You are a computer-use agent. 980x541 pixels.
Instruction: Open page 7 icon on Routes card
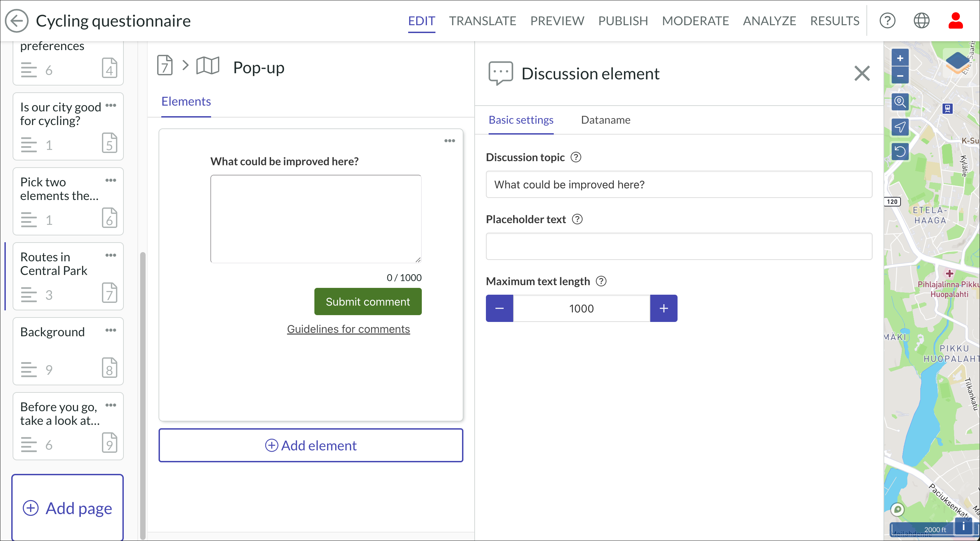tap(109, 293)
